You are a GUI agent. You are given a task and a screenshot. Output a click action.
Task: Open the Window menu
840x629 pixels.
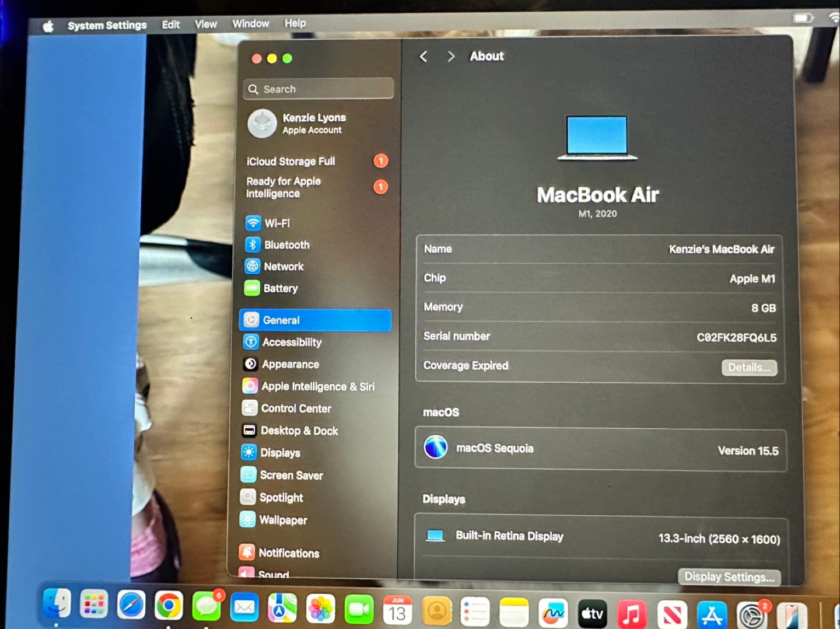coord(250,23)
